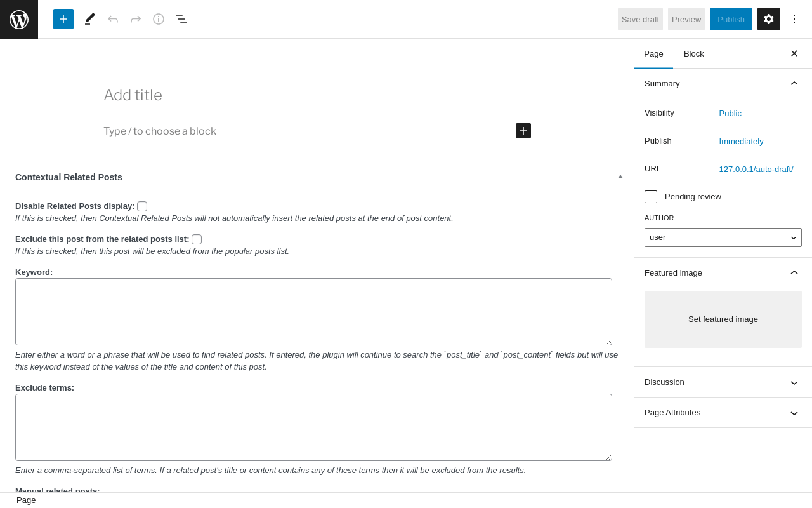The height and width of the screenshot is (508, 812).
Task: Open the three-dot Options menu
Action: coord(794,19)
